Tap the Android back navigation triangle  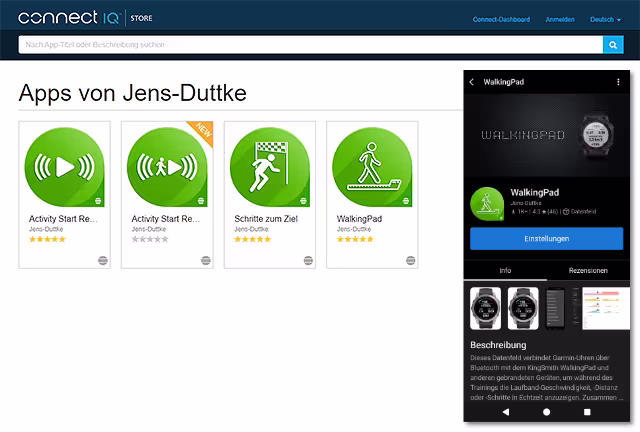tap(505, 411)
